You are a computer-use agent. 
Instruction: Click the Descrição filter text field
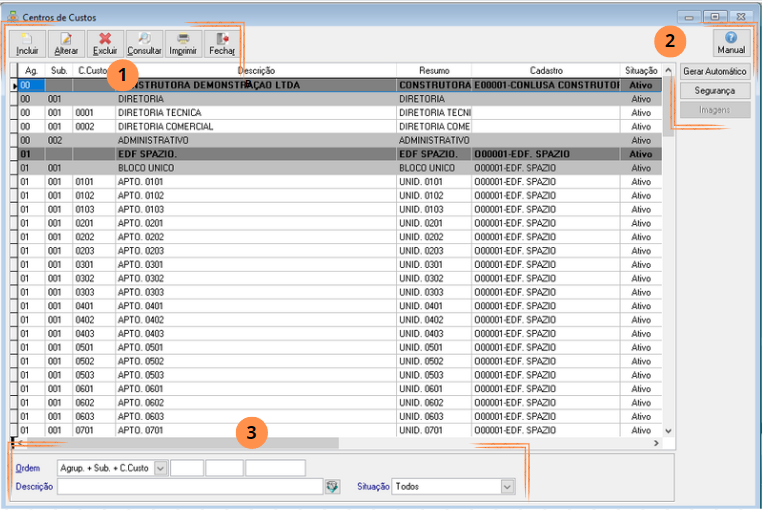tap(190, 486)
